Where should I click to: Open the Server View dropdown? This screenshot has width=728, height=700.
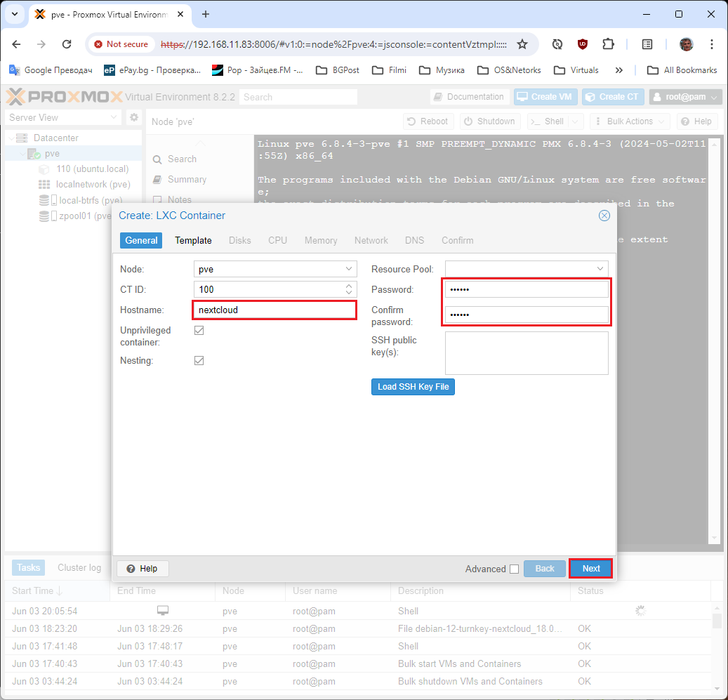tap(62, 117)
